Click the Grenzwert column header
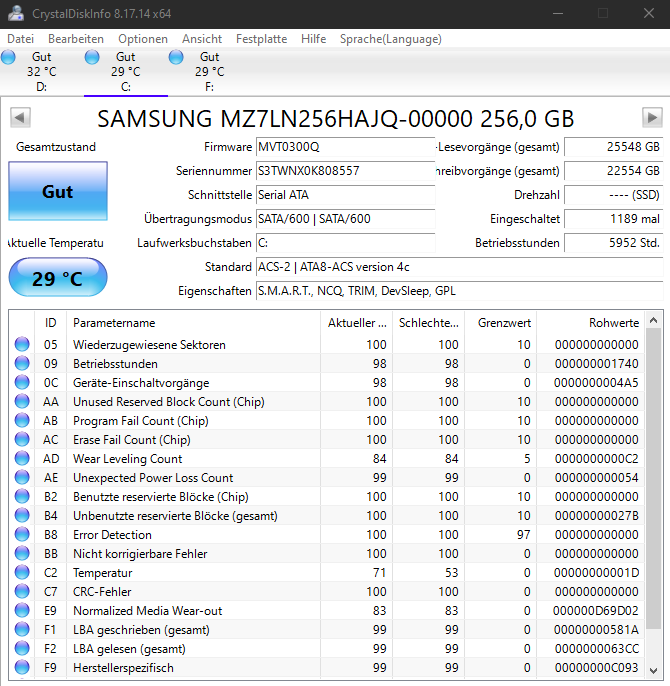 (x=501, y=323)
